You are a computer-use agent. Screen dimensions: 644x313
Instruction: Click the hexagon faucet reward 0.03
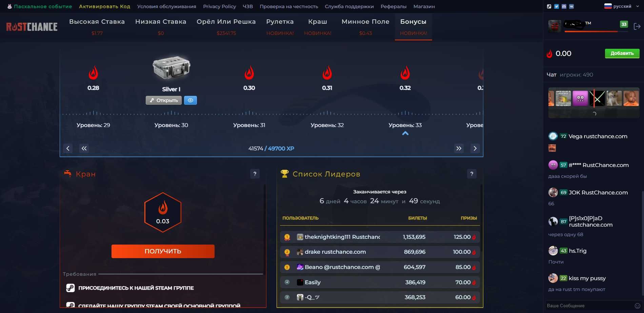[163, 212]
